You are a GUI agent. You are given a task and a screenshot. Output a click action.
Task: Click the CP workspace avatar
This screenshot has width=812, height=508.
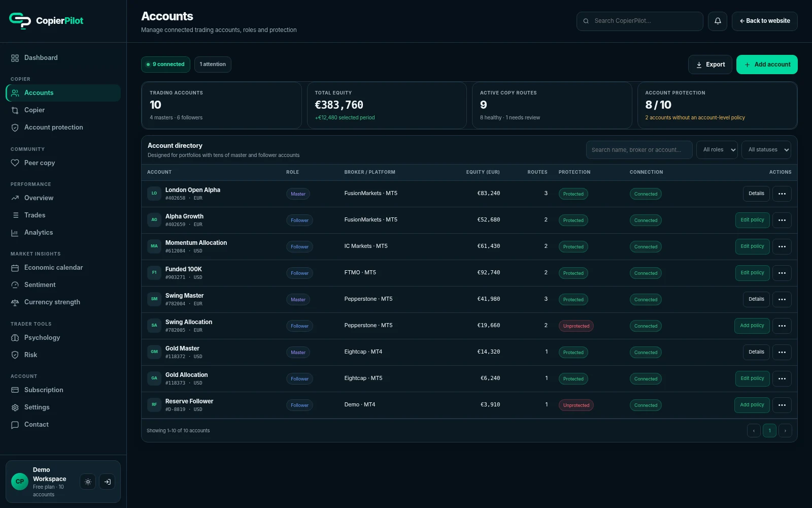pyautogui.click(x=20, y=482)
